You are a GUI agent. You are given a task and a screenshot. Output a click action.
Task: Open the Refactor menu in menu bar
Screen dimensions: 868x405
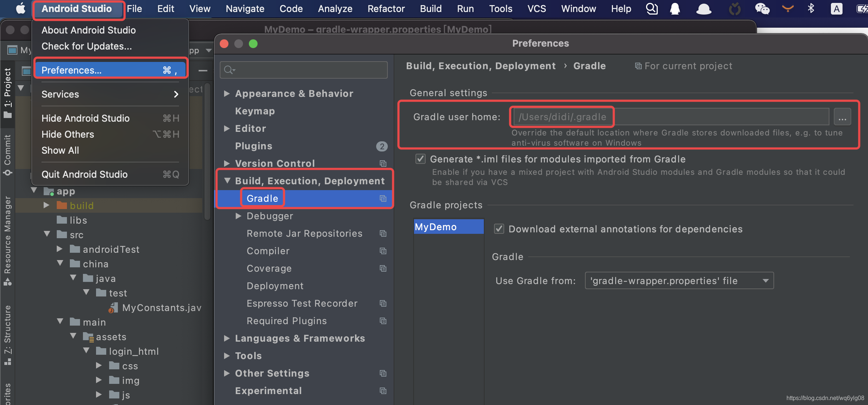pos(386,8)
